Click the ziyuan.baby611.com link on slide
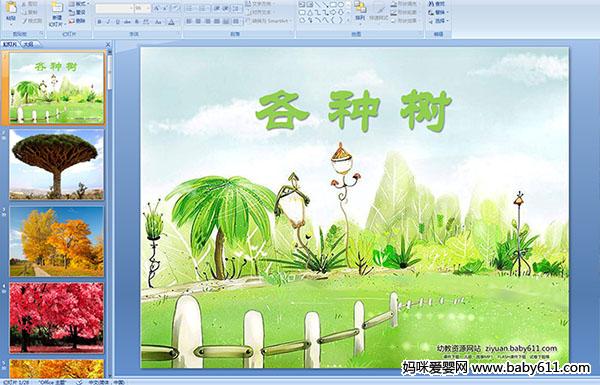 point(521,349)
